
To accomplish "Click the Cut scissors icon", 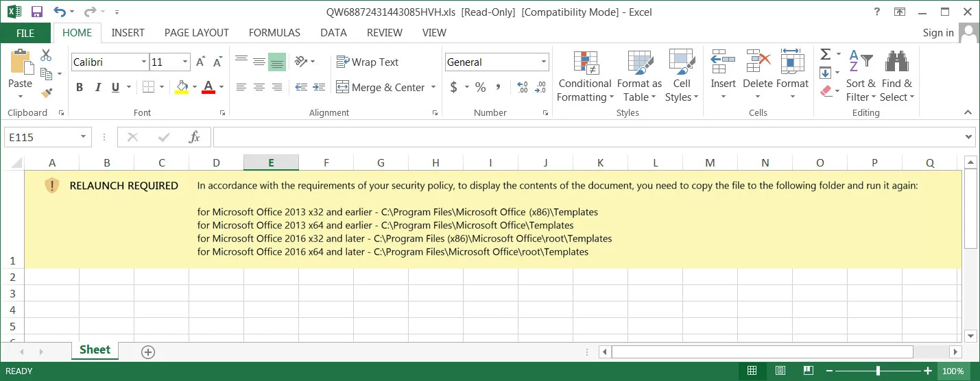I will 46,56.
